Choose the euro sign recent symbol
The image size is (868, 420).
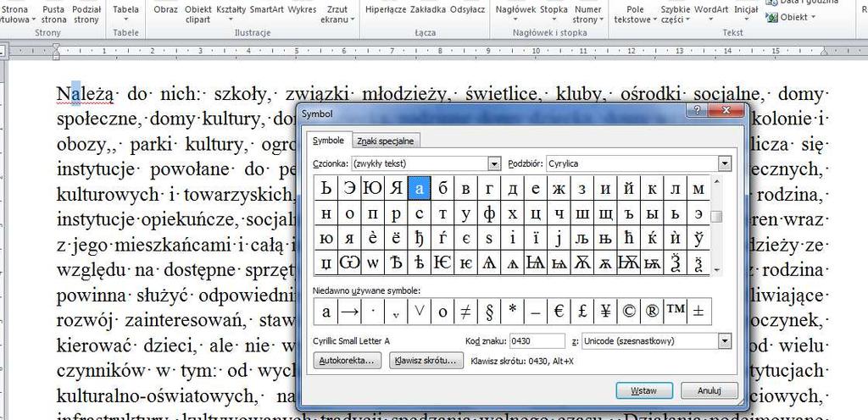[559, 312]
